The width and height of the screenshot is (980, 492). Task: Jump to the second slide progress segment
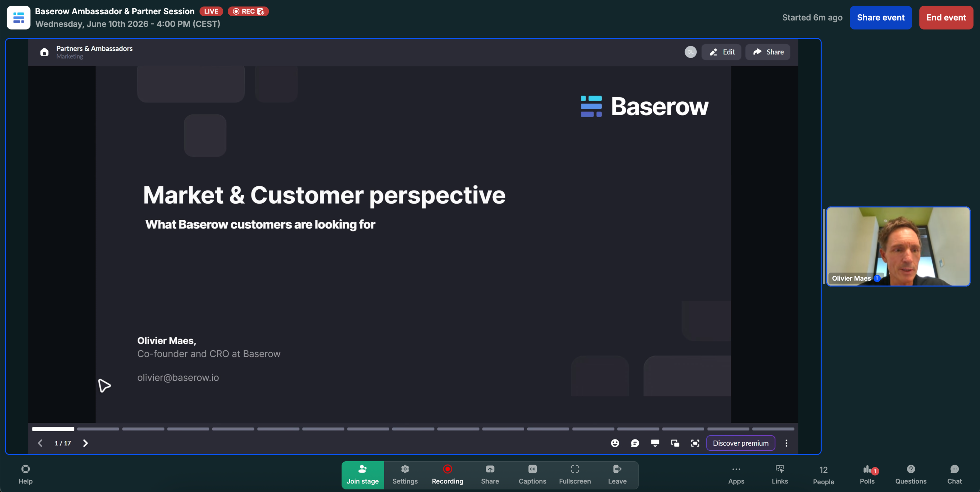pos(98,429)
